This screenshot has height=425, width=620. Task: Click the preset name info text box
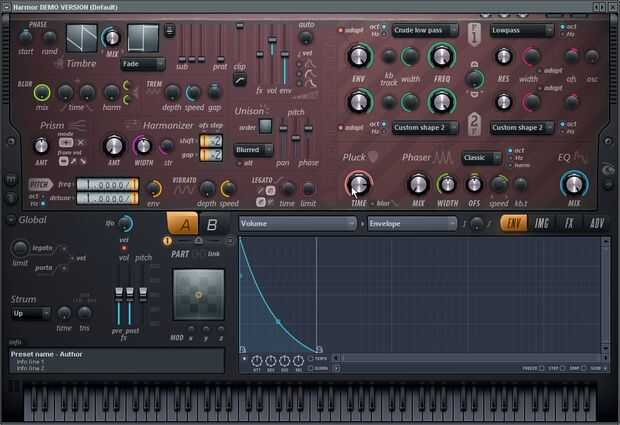point(117,361)
